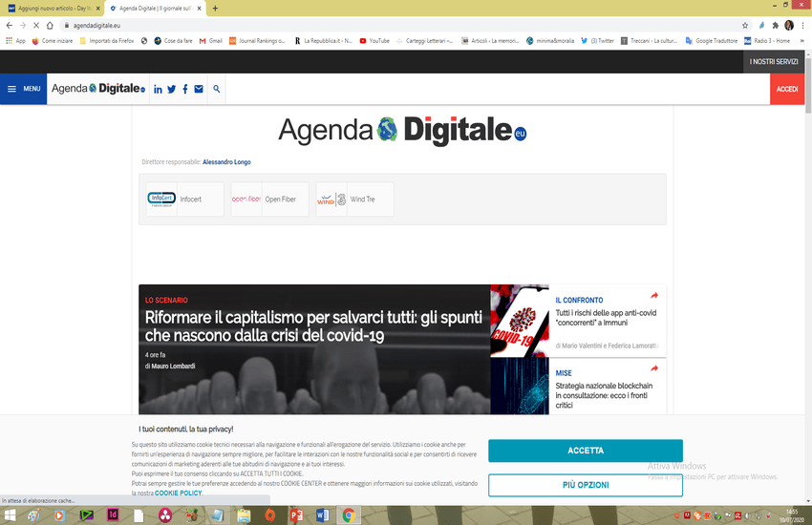Open the Apps grid bookmark
The image size is (812, 525).
click(x=15, y=41)
